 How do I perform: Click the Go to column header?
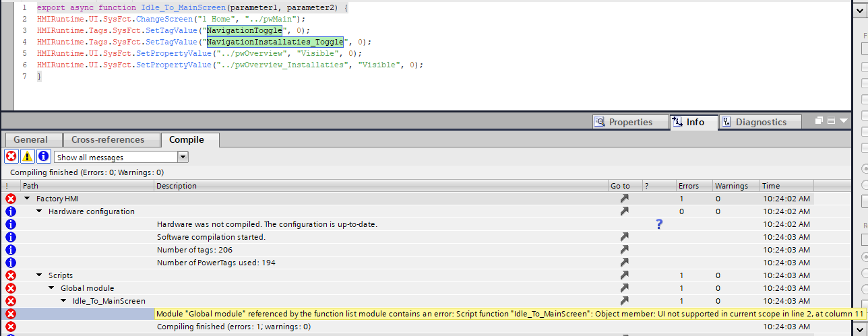click(x=624, y=186)
